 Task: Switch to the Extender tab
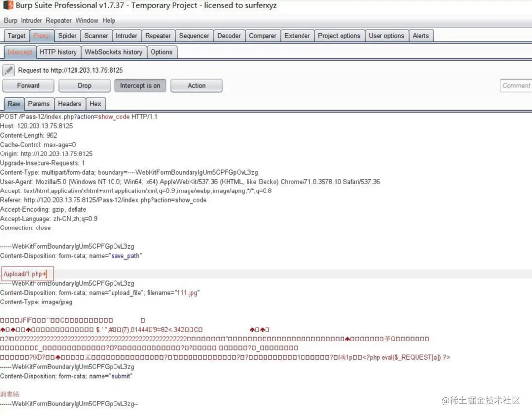coord(297,36)
